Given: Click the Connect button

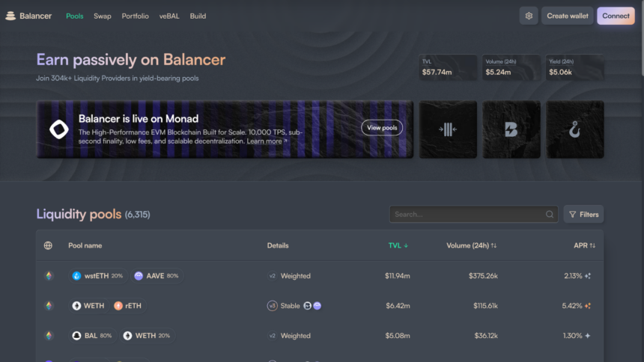Looking at the screenshot, I should click(x=616, y=16).
